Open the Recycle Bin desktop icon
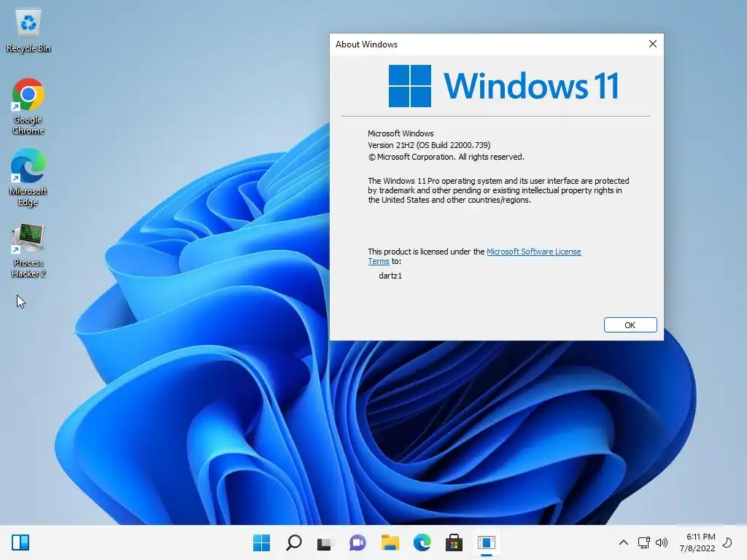This screenshot has height=560, width=747. click(x=28, y=31)
